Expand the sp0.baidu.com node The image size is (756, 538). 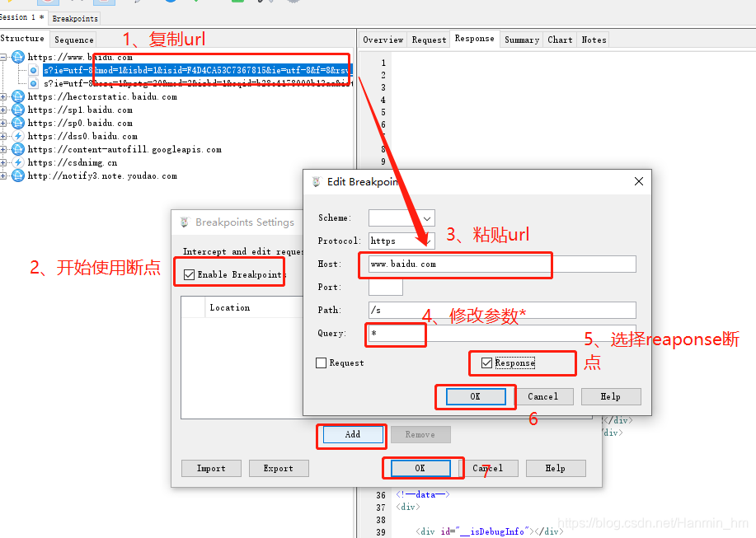(3, 124)
